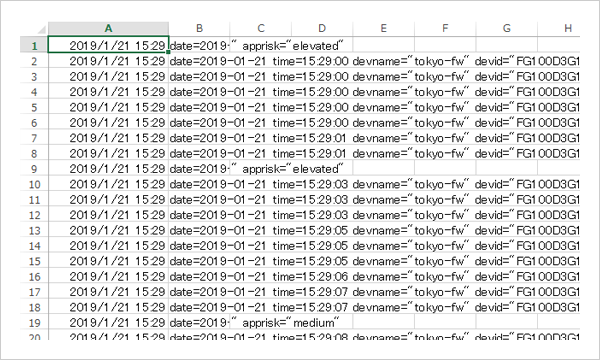600x360 pixels.
Task: Click the fill handle of cell A1
Action: 168,52
